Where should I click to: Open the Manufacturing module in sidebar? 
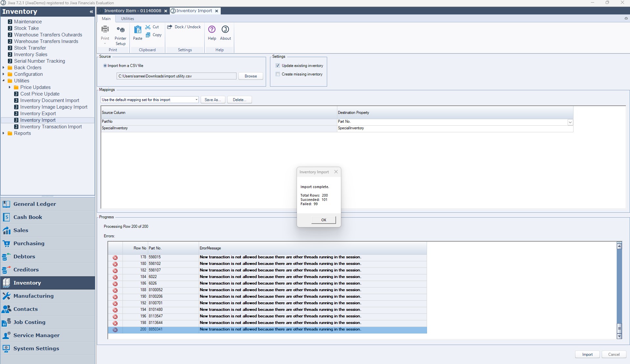(33, 296)
